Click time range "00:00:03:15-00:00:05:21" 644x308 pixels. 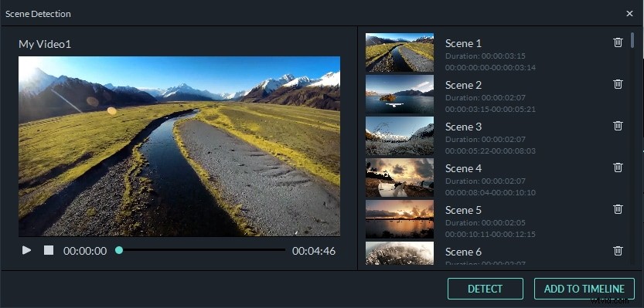click(490, 109)
